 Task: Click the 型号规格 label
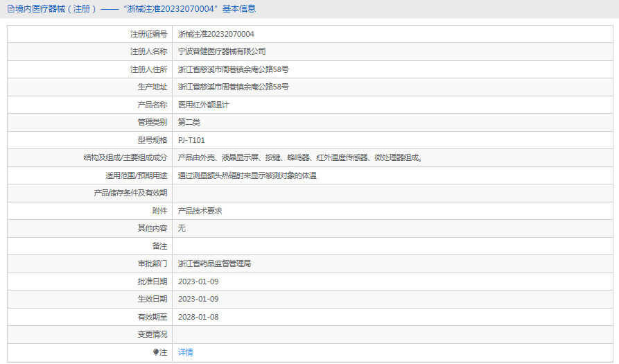pyautogui.click(x=152, y=140)
